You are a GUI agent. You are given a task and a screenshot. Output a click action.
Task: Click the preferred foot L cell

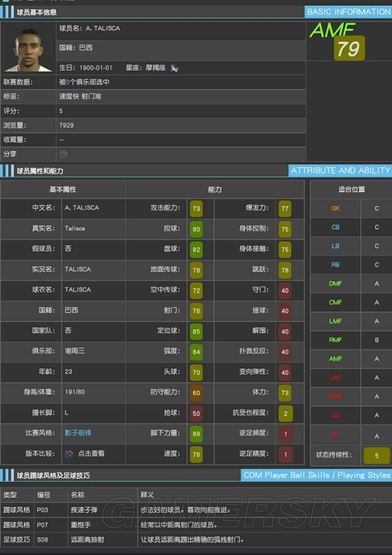coord(94,413)
